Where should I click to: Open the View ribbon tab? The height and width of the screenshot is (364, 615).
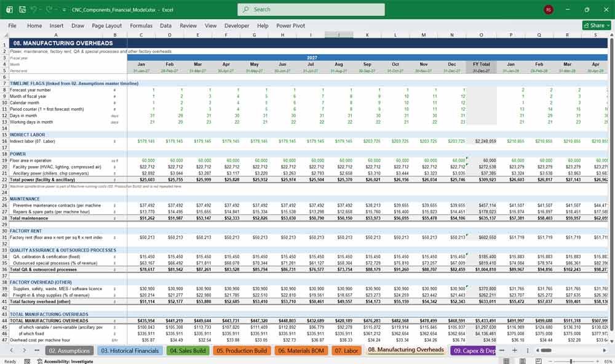coord(210,25)
